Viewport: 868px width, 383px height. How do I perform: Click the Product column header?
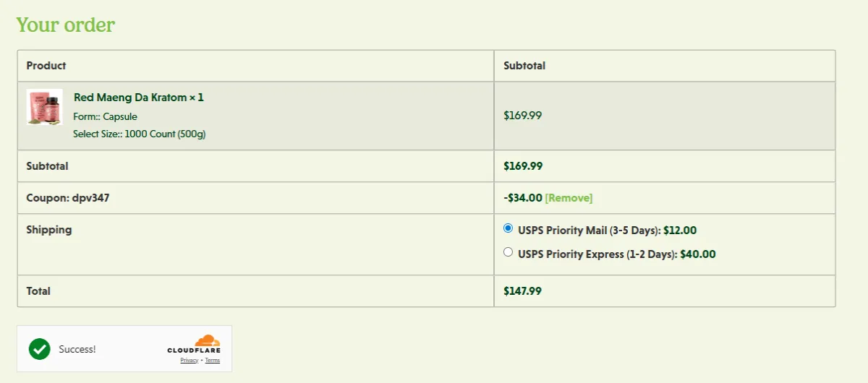(x=46, y=66)
